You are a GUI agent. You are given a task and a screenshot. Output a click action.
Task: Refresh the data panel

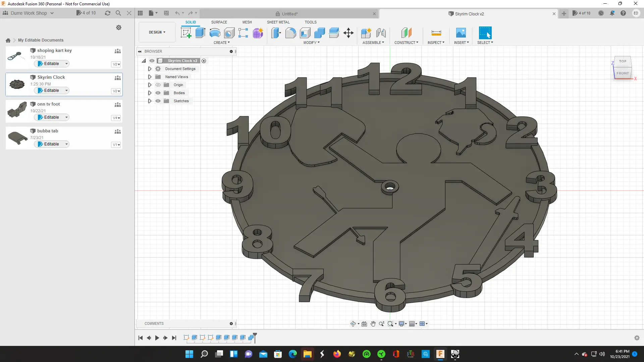pyautogui.click(x=107, y=13)
